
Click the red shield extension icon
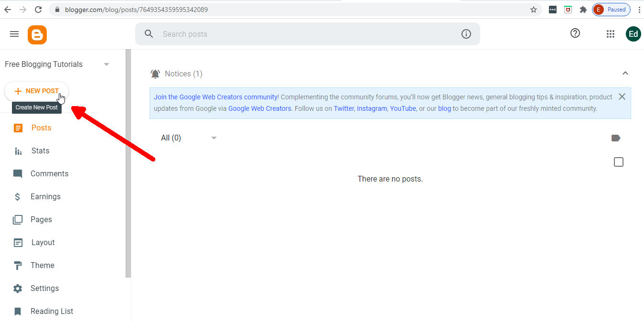pos(568,9)
